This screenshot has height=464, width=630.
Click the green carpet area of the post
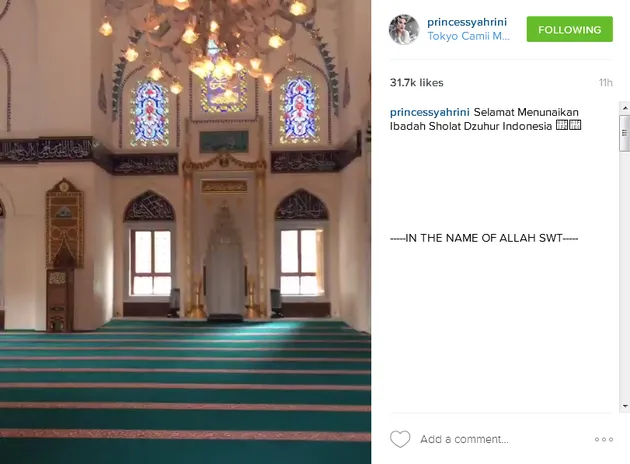coord(185,392)
